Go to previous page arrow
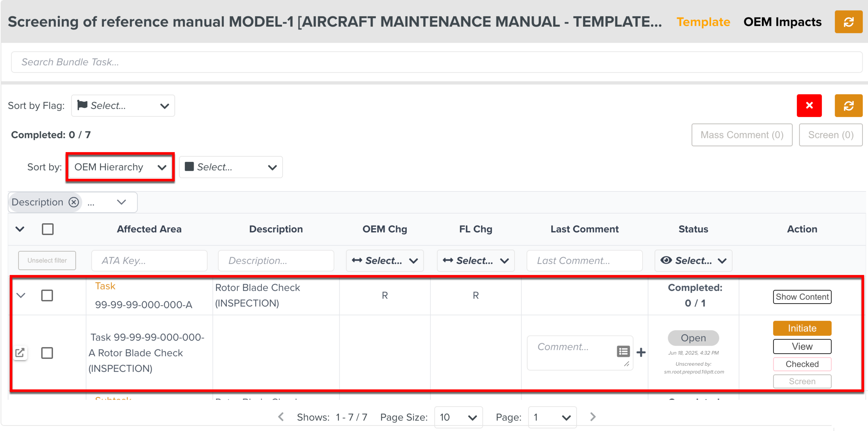The image size is (868, 431). [281, 417]
